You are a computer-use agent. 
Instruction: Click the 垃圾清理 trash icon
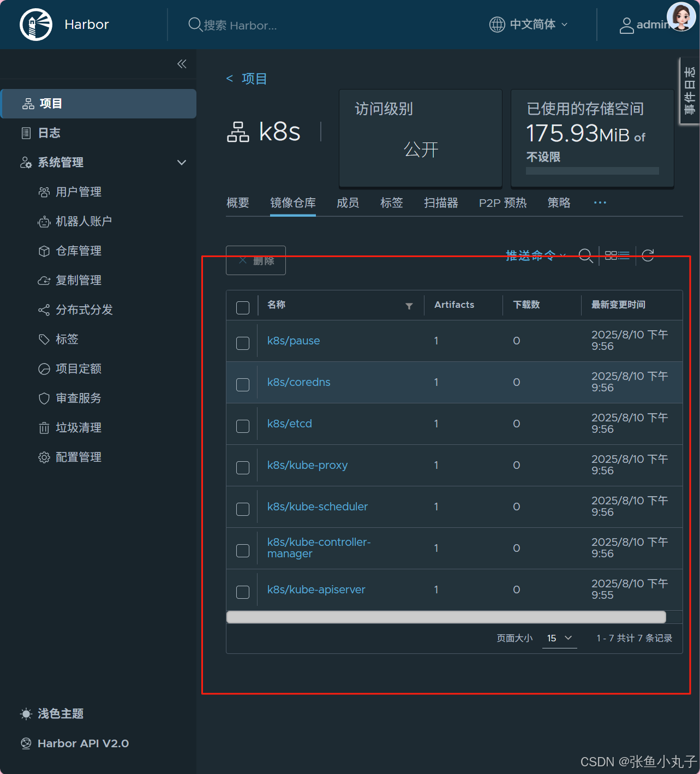click(x=44, y=428)
